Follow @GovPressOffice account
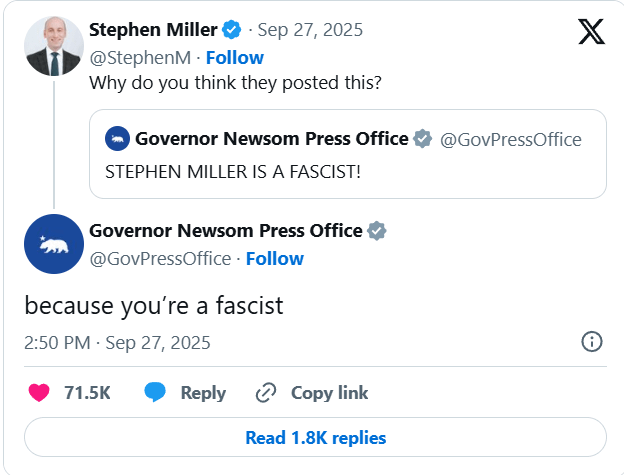The height and width of the screenshot is (475, 624). (x=274, y=259)
